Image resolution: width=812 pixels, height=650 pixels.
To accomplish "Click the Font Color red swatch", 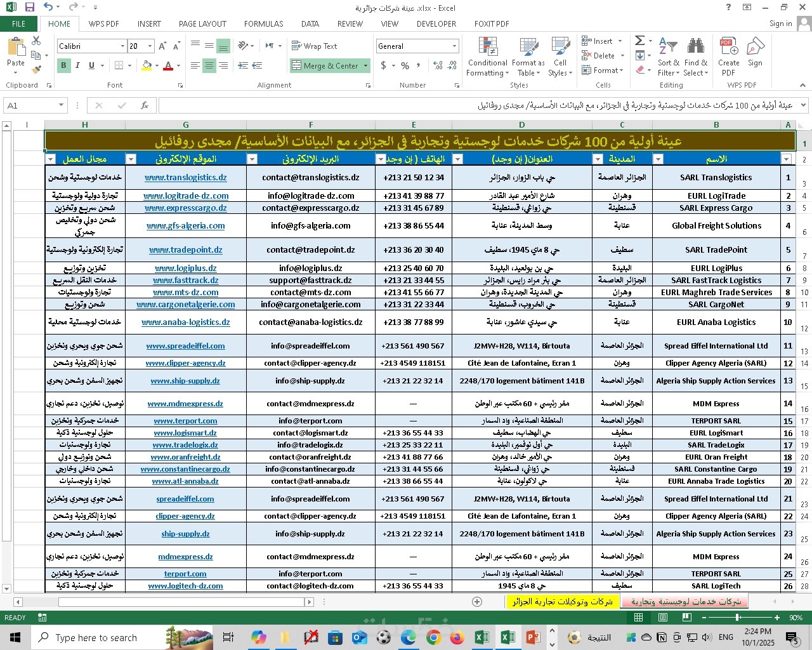I will click(168, 65).
